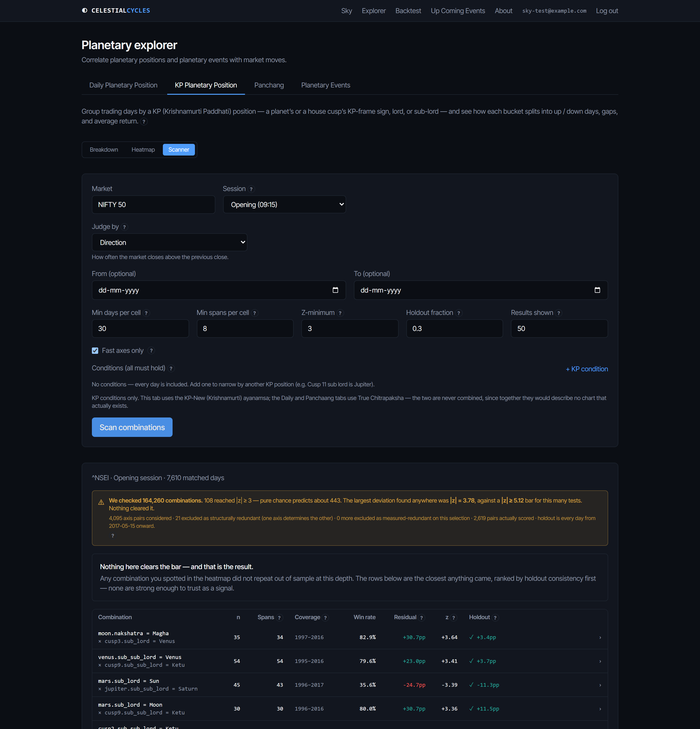
Task: Click the Judge by help icon
Action: click(x=125, y=227)
